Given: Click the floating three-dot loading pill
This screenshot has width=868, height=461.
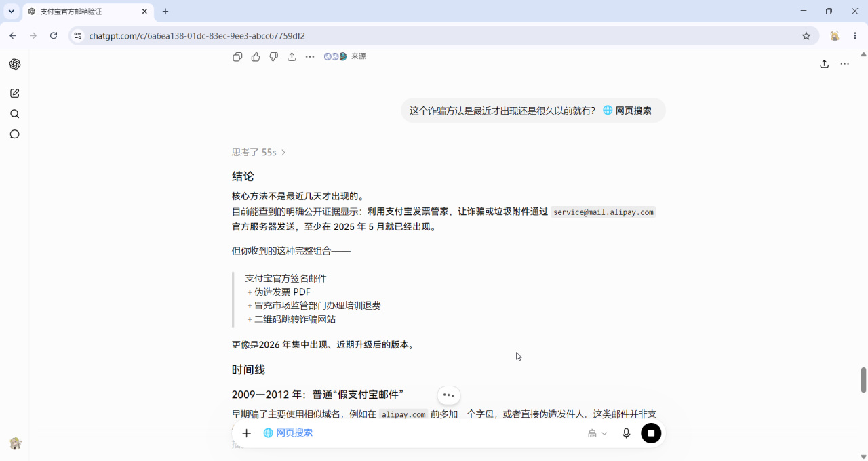Looking at the screenshot, I should (448, 395).
